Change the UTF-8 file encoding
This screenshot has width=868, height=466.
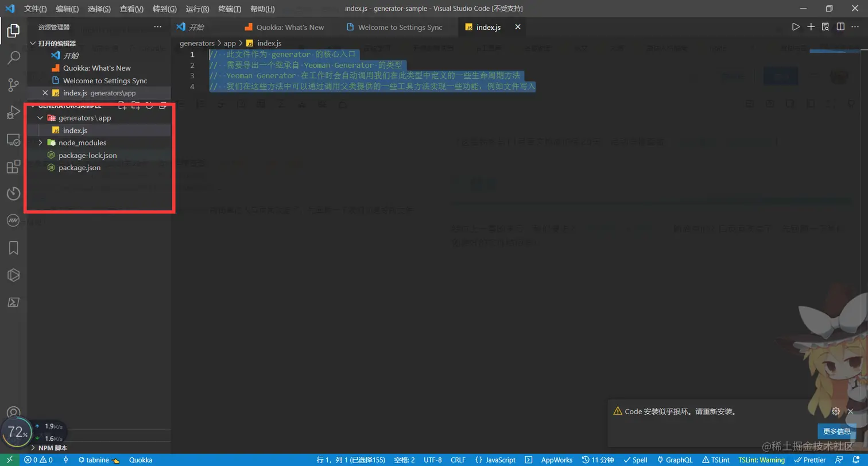[x=433, y=460]
